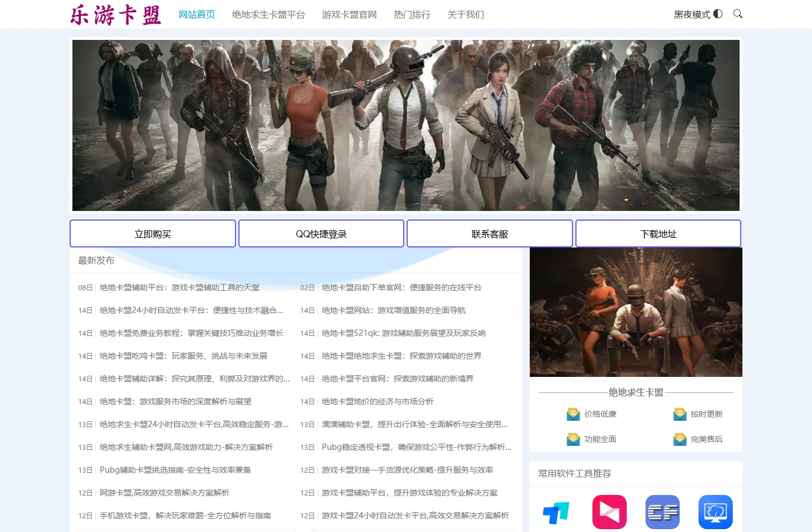Open 关于我们 nav item

[x=466, y=14]
